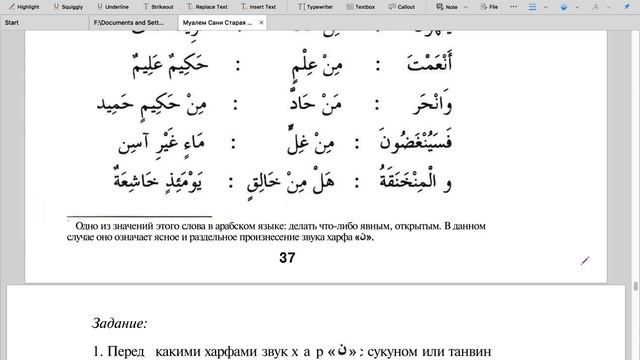Click the fill color bucket icon
This screenshot has height=360, width=640.
564,7
